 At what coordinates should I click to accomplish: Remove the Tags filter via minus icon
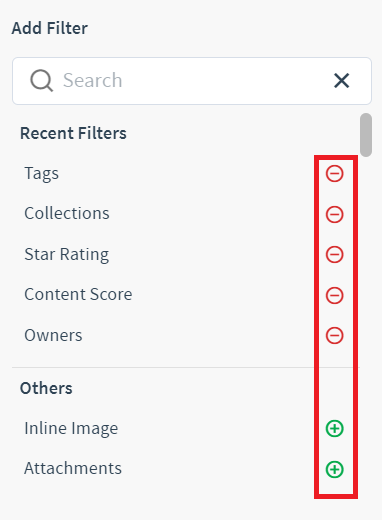pyautogui.click(x=334, y=174)
